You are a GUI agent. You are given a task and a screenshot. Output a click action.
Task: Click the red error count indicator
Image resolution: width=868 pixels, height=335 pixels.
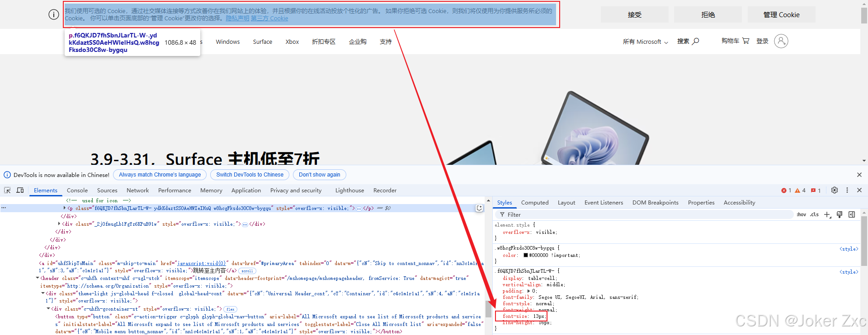click(786, 191)
